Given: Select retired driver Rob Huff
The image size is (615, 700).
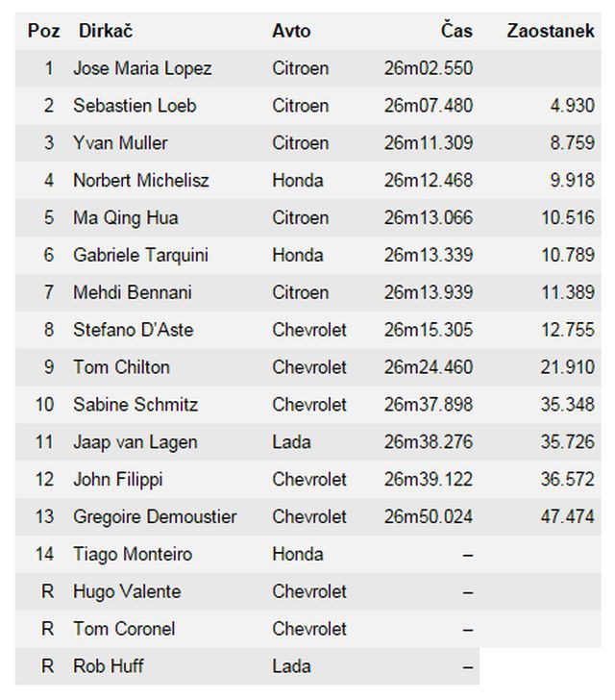Looking at the screenshot, I should coord(109,665).
